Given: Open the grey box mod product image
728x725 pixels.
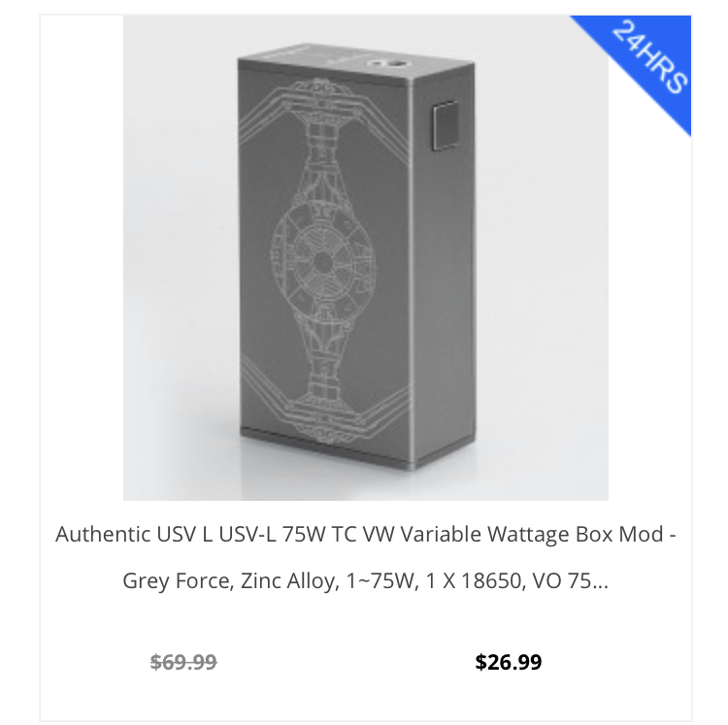Looking at the screenshot, I should click(365, 258).
